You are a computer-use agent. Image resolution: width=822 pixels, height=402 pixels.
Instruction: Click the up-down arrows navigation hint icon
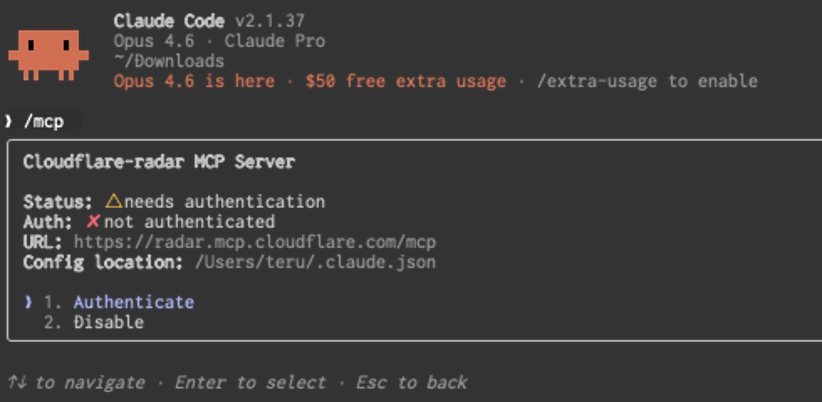coord(16,382)
